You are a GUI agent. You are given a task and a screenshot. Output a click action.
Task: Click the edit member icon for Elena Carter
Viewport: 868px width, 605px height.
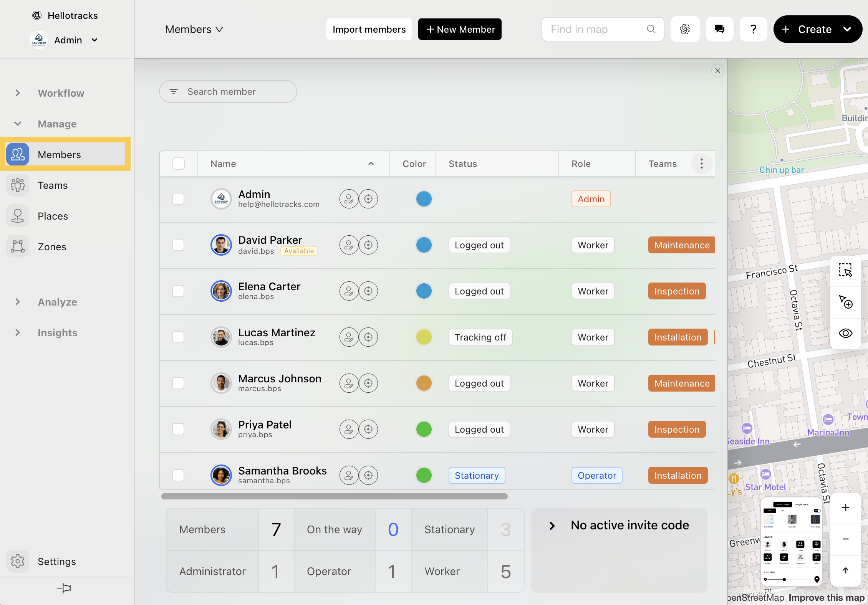pos(349,291)
